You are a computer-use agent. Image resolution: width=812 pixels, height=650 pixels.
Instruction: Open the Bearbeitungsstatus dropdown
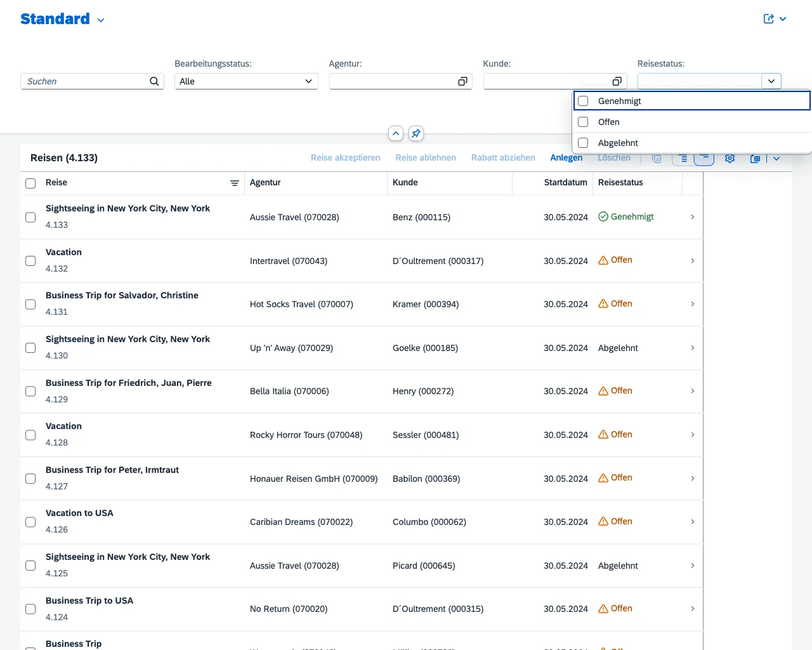[x=246, y=81]
